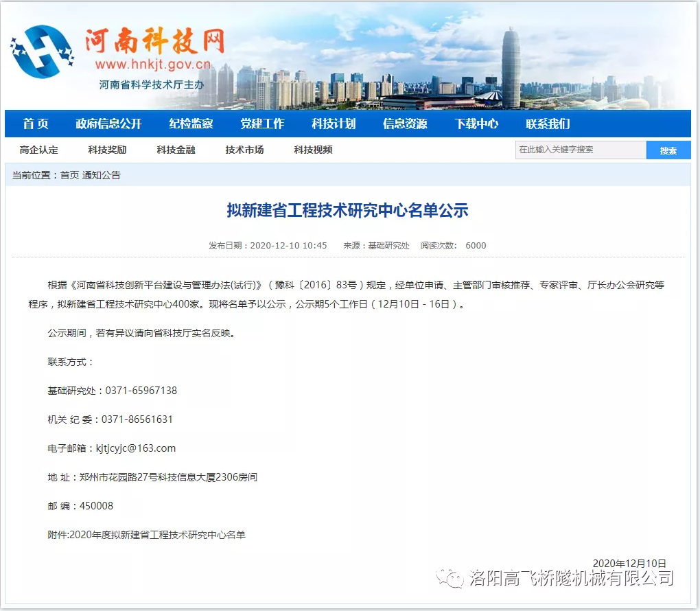Click the blue 搜索 search button
Screen dimensions: 700x611
pos(668,150)
